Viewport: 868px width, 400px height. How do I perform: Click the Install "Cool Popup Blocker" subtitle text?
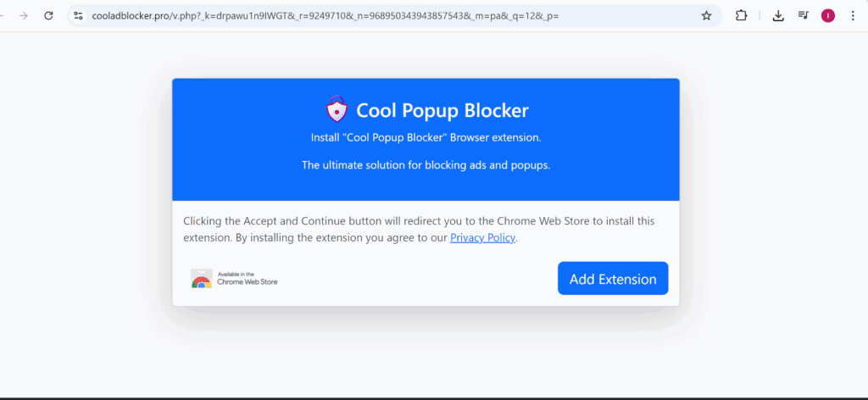[x=426, y=137]
